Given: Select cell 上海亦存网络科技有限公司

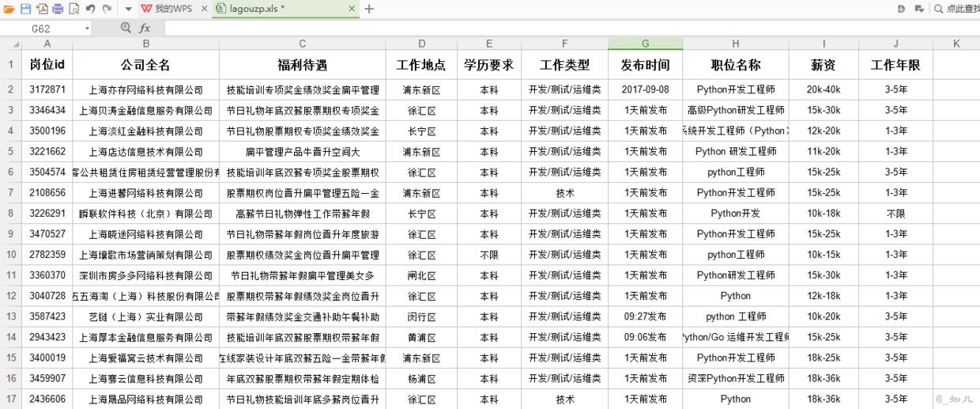Looking at the screenshot, I should (x=146, y=90).
